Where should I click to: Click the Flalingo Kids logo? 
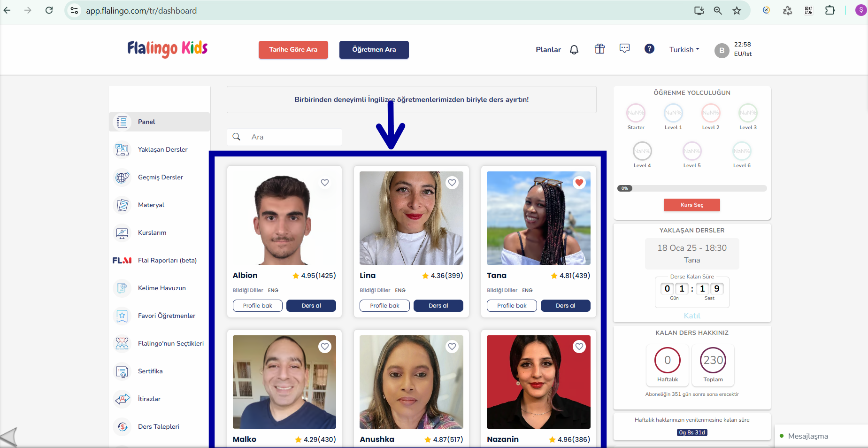point(167,48)
